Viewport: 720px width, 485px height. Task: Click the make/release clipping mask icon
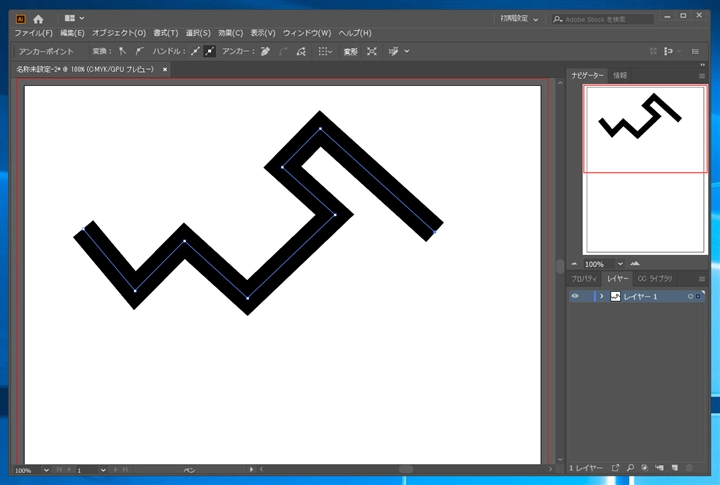[x=645, y=468]
